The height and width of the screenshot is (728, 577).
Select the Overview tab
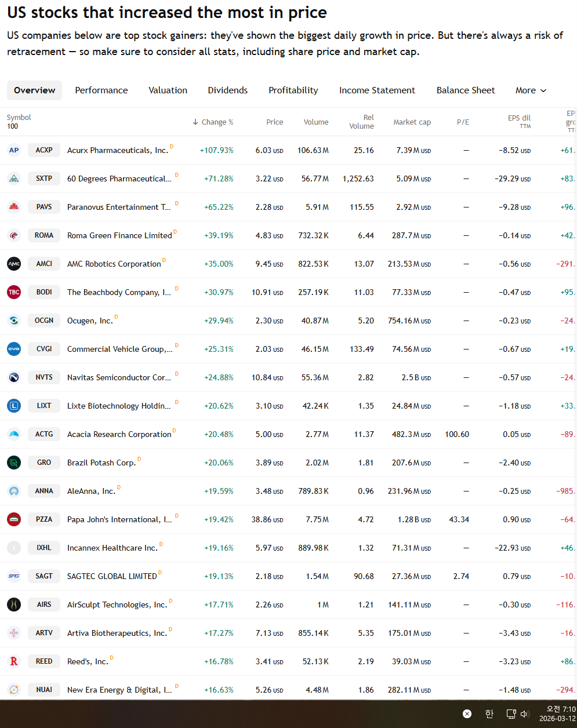click(34, 90)
